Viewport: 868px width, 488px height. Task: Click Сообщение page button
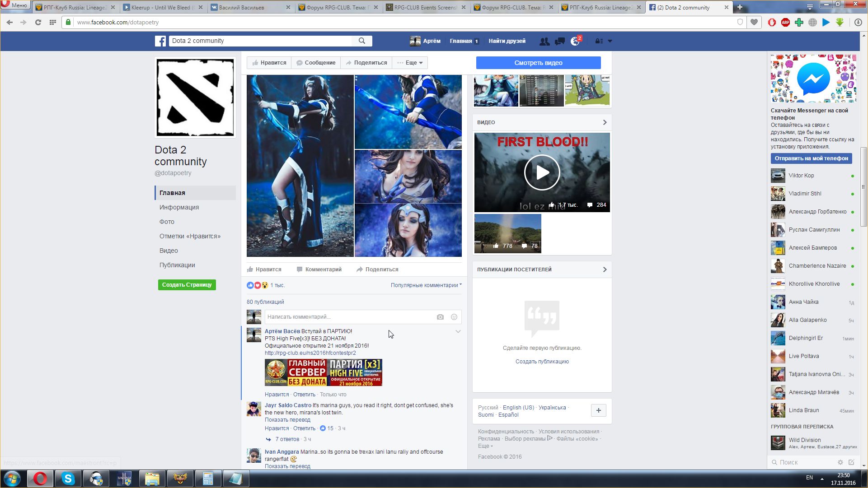click(x=316, y=63)
